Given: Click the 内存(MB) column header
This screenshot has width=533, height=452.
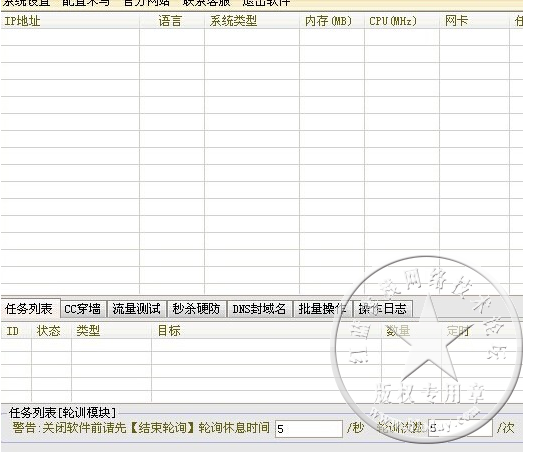Looking at the screenshot, I should tap(332, 21).
